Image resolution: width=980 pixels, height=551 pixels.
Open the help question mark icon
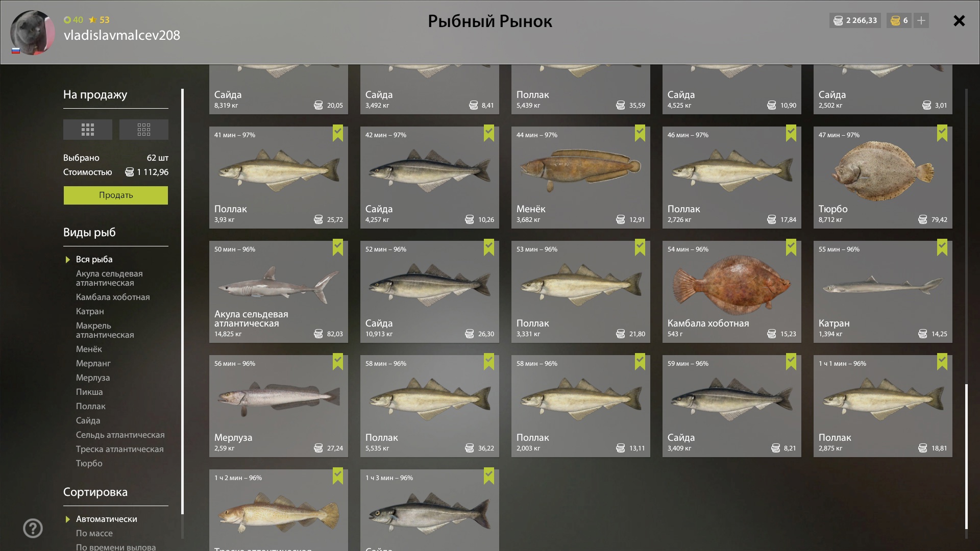[x=33, y=529]
